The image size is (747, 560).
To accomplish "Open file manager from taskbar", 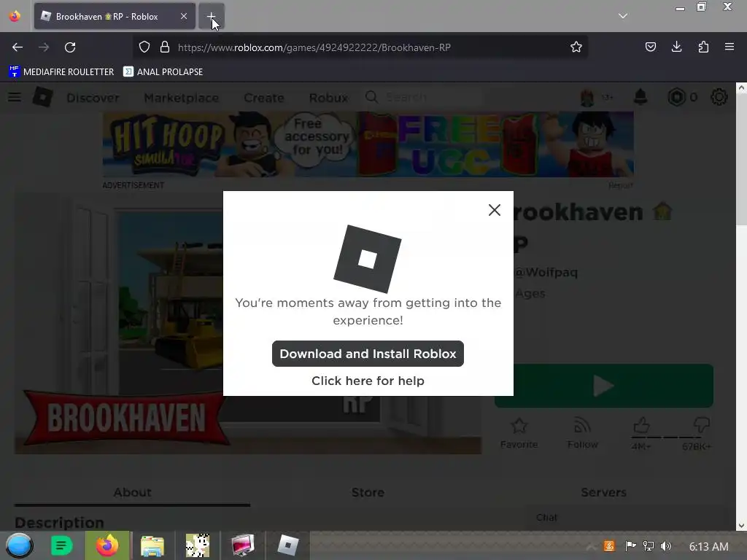I will pyautogui.click(x=152, y=545).
